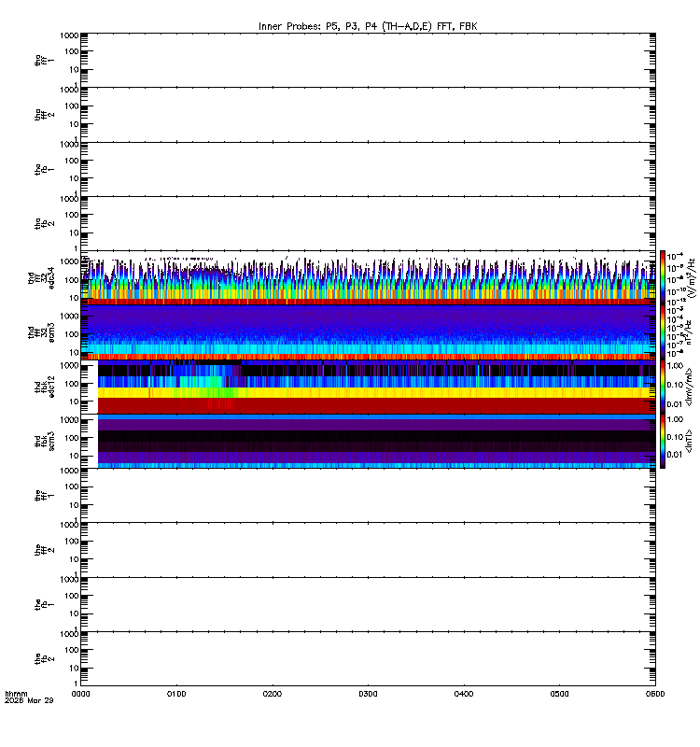Select the 'the fb 2' panel label
Screen dimensions: 700x747
click(x=44, y=659)
